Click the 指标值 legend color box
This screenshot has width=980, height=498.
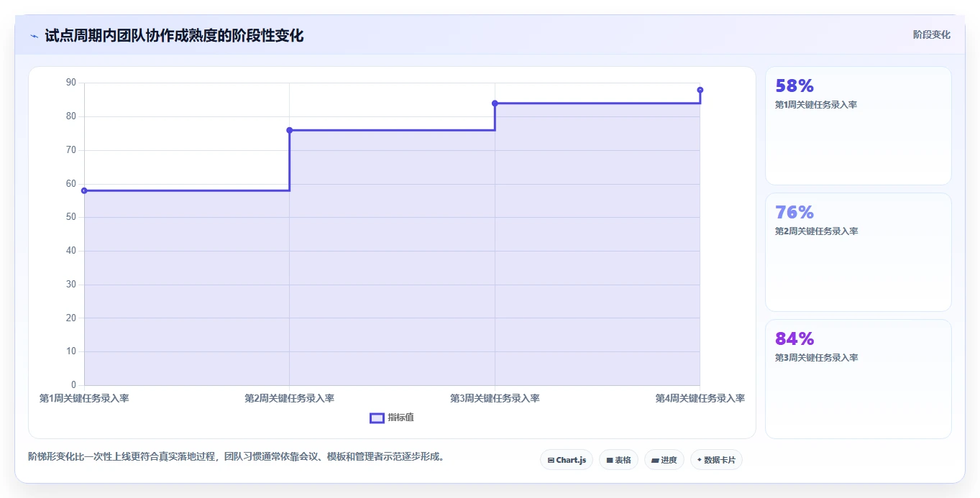click(377, 418)
